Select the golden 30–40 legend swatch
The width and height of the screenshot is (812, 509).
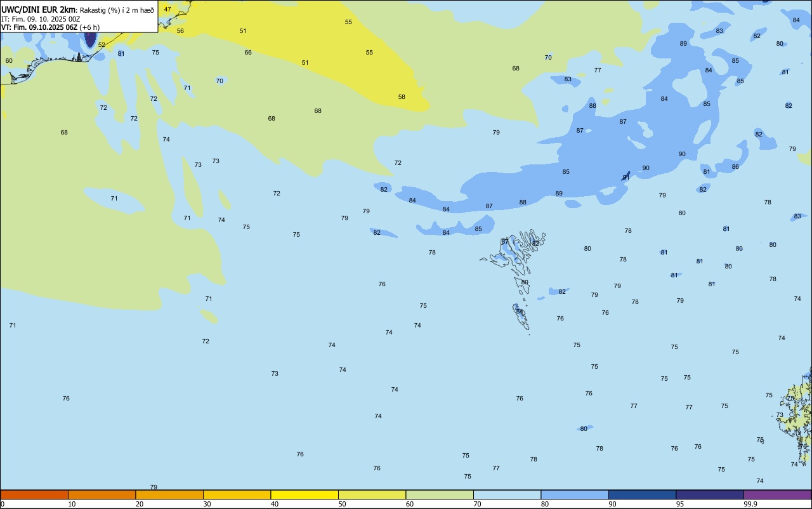(x=237, y=494)
